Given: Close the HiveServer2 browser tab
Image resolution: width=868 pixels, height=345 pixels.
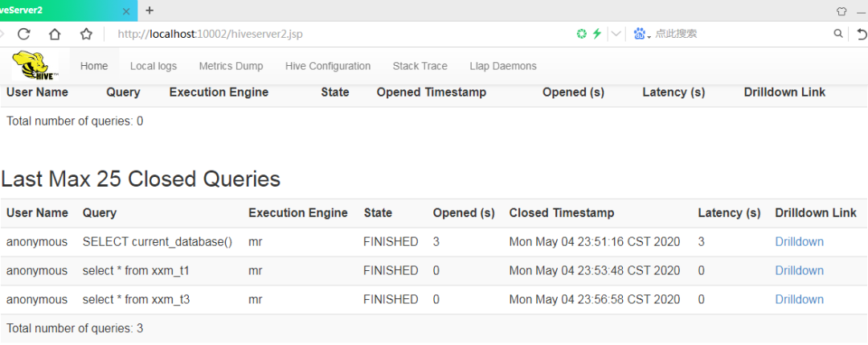Looking at the screenshot, I should 126,10.
